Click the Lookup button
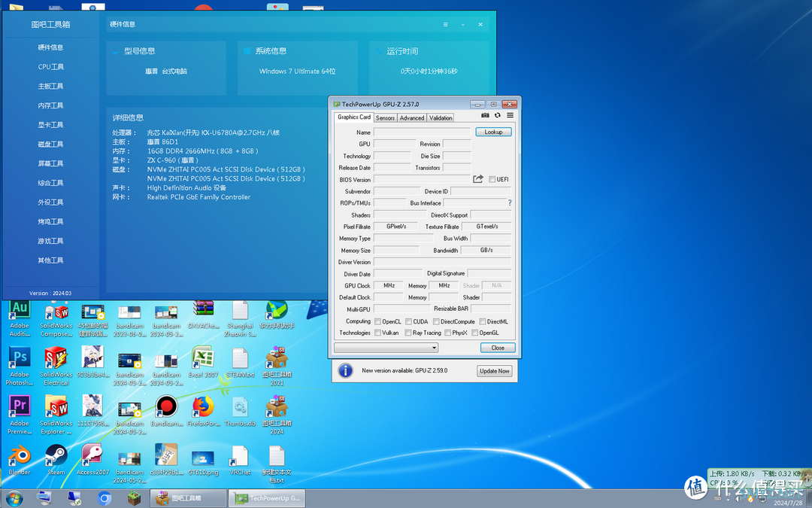The image size is (812, 508). pos(493,132)
